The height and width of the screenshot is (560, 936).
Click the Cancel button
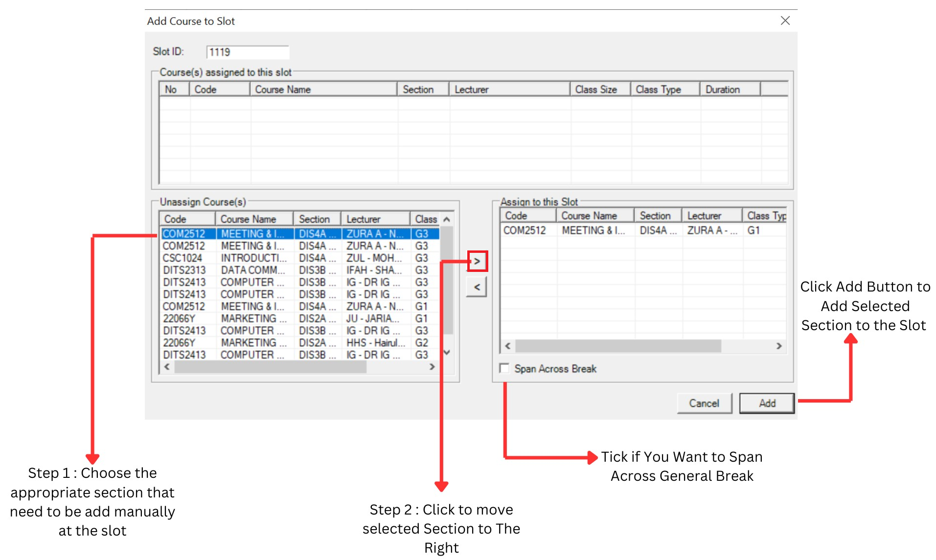(704, 403)
